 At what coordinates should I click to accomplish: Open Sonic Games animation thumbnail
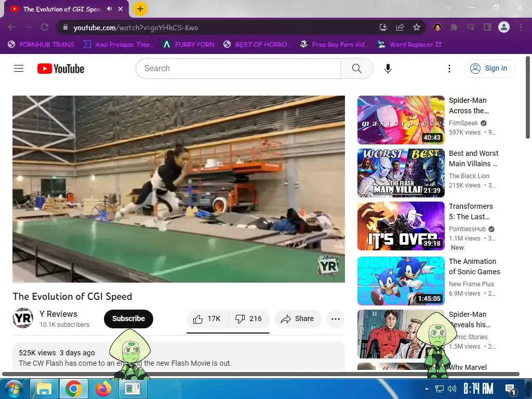pos(401,281)
